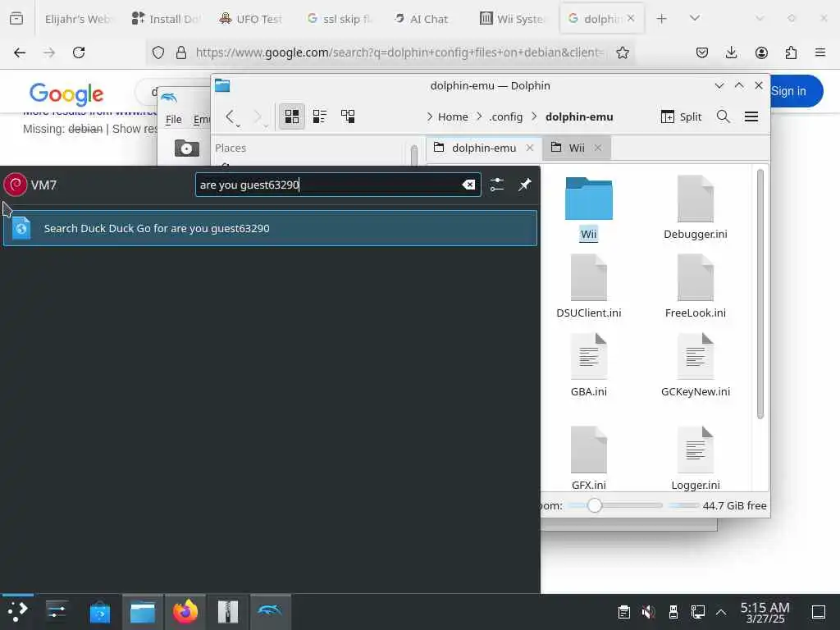Switch to Dolphin emulator taskbar icon

click(x=270, y=611)
